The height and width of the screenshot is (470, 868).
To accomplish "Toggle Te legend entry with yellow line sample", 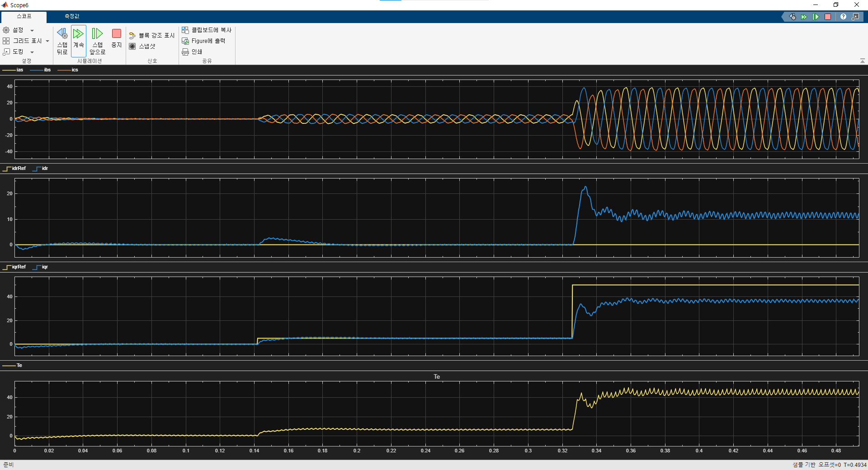I will [12, 366].
